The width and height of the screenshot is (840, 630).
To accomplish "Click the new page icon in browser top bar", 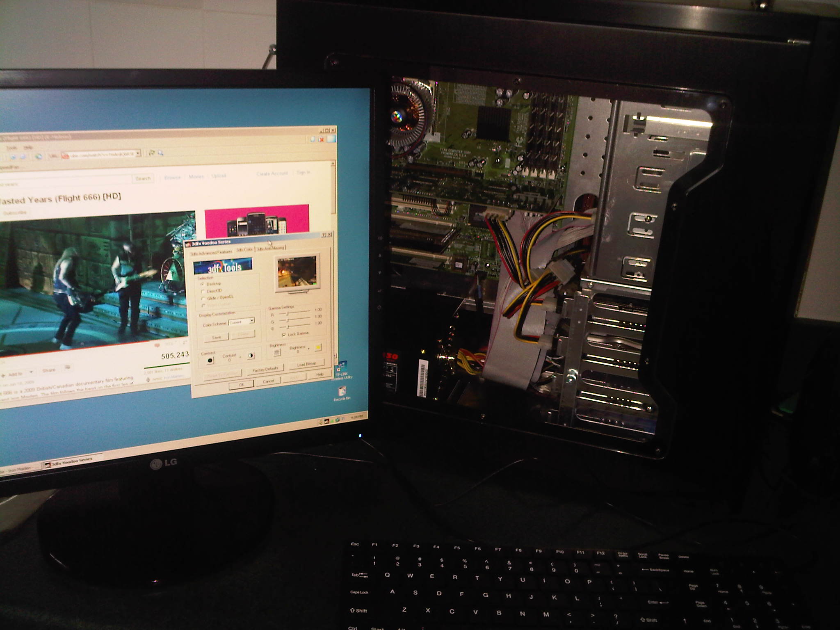I will [313, 139].
